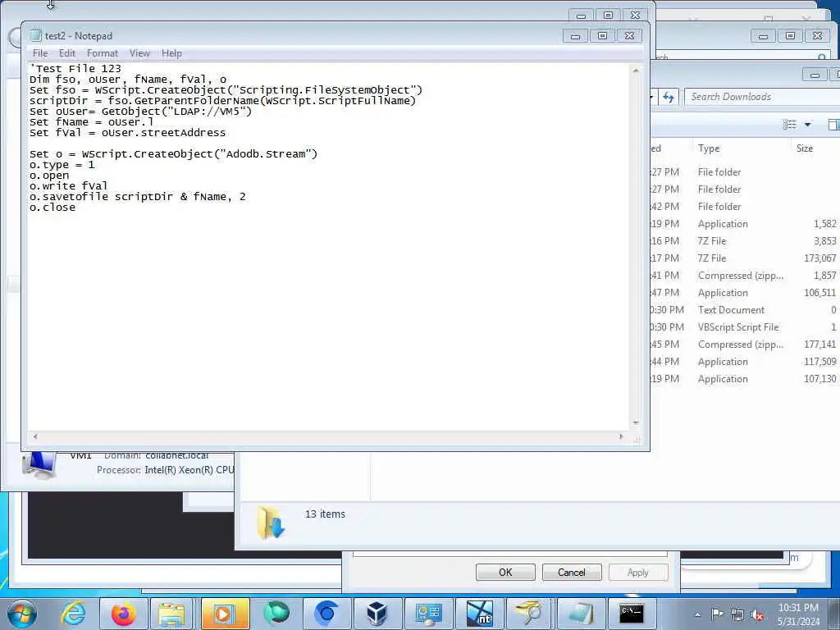Click the 'o.close' line in Notepad
840x630 pixels.
coord(52,208)
